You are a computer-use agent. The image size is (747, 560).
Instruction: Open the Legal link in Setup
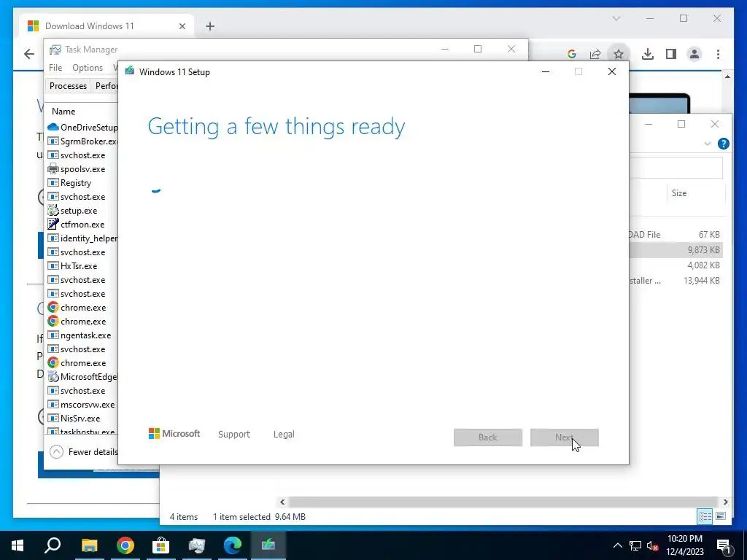pyautogui.click(x=284, y=435)
